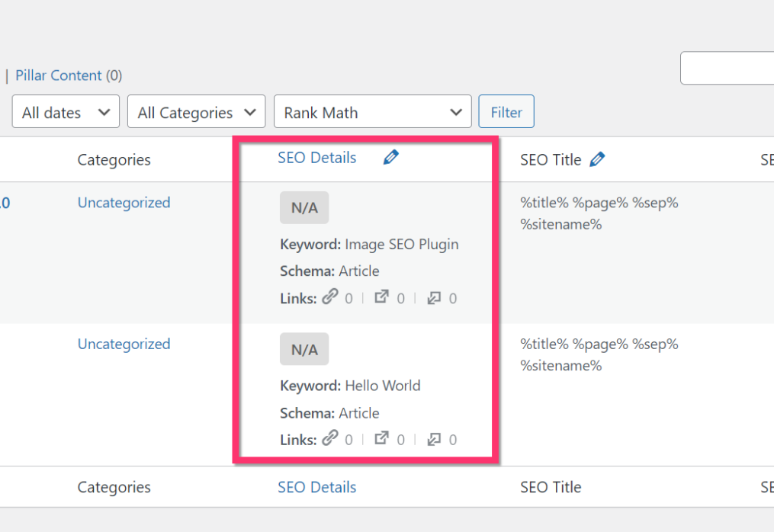Click incoming links icon for Hello World
774x532 pixels.
point(434,438)
